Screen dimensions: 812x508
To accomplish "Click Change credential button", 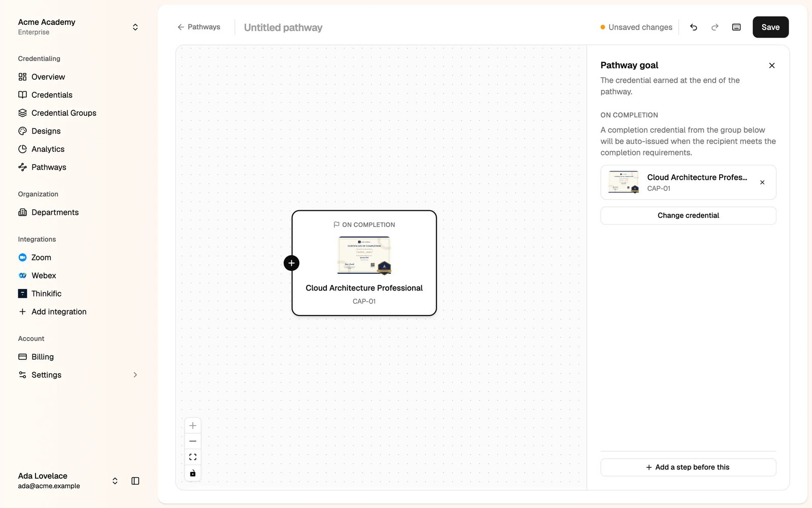I will point(688,215).
